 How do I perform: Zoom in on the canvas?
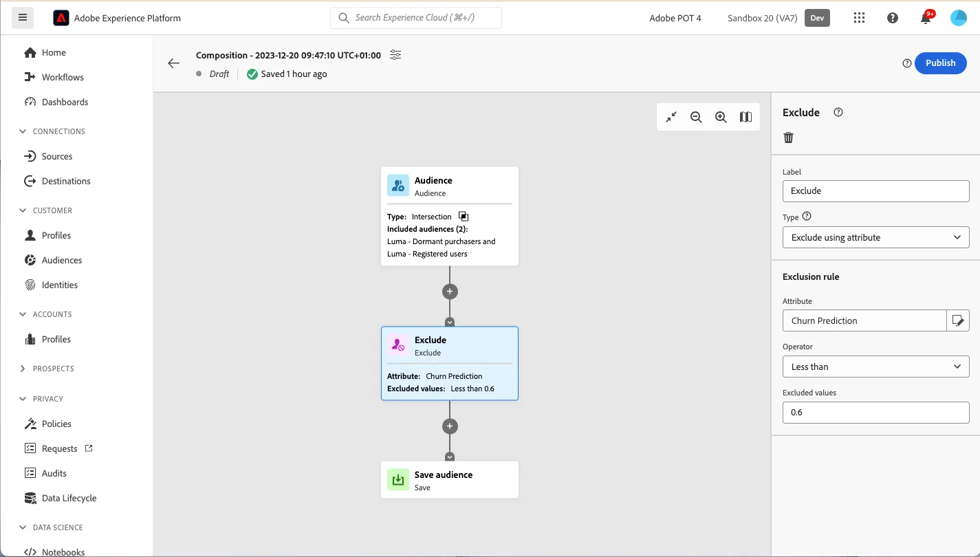click(x=721, y=117)
